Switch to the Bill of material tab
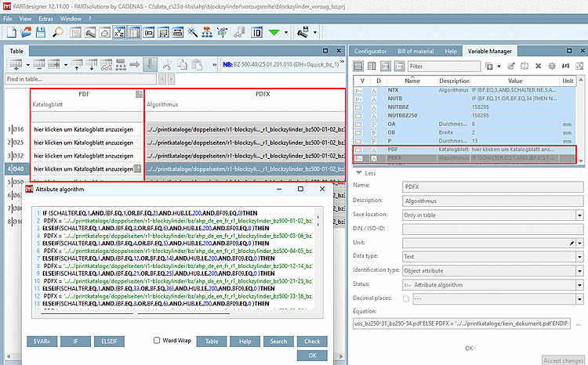Screen dimensions: 588x365 (x=416, y=51)
